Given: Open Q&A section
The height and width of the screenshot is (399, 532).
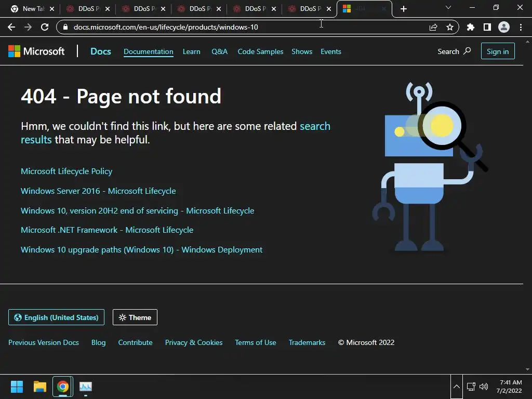Looking at the screenshot, I should [220, 51].
